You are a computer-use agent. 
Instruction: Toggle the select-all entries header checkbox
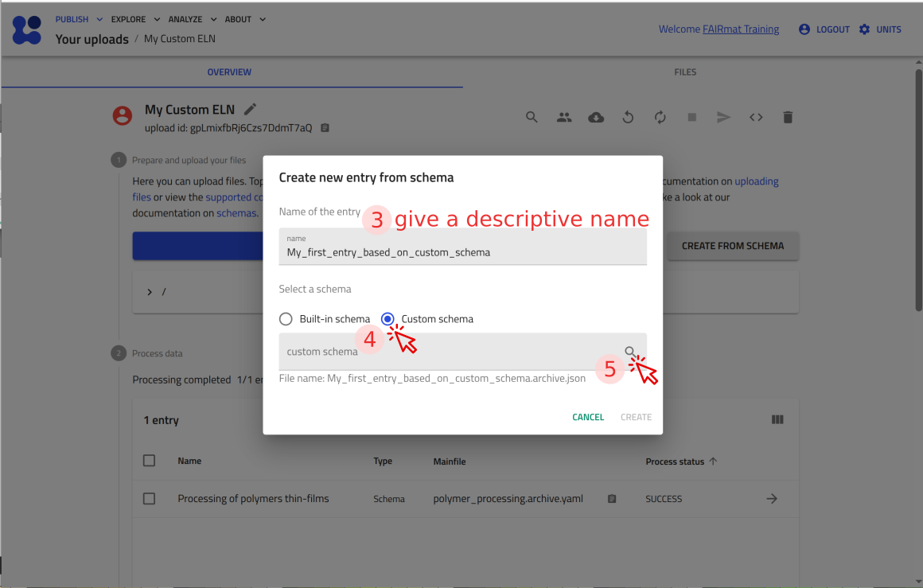(149, 461)
